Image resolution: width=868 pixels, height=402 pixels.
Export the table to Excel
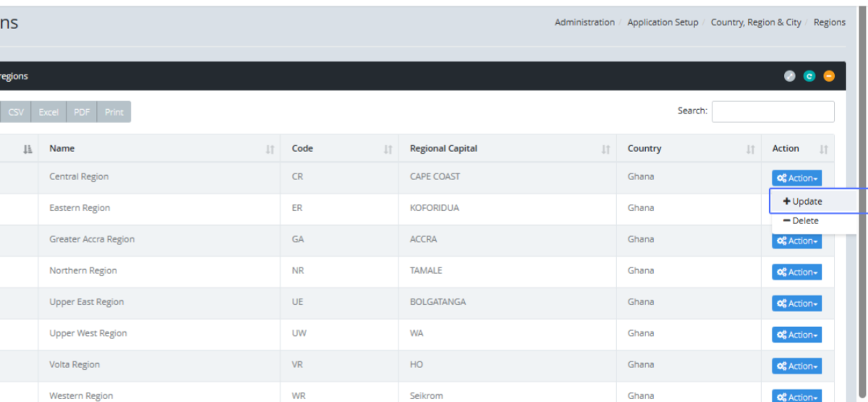(x=48, y=112)
